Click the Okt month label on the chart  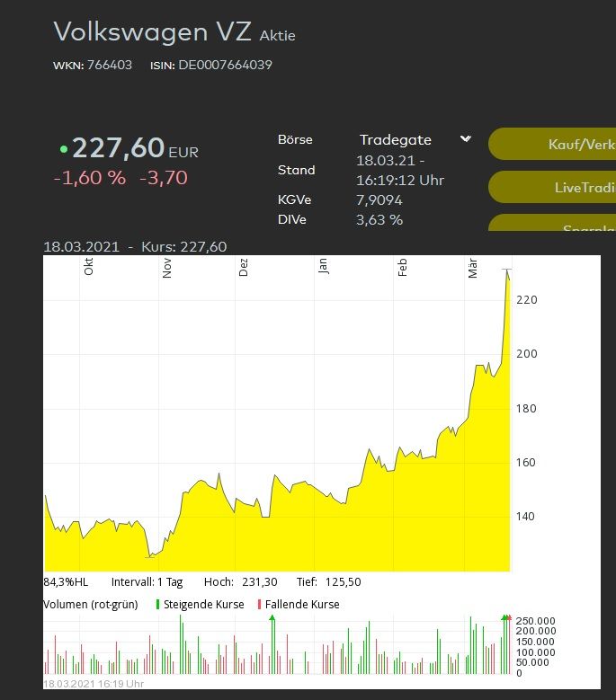[88, 267]
